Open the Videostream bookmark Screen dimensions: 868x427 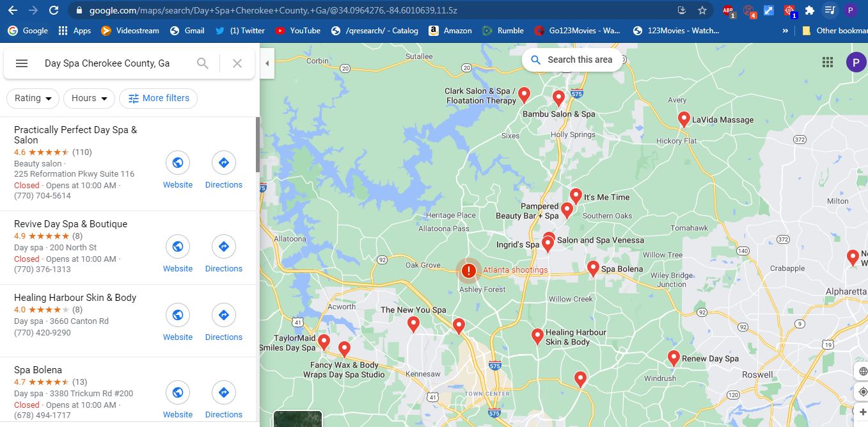130,30
